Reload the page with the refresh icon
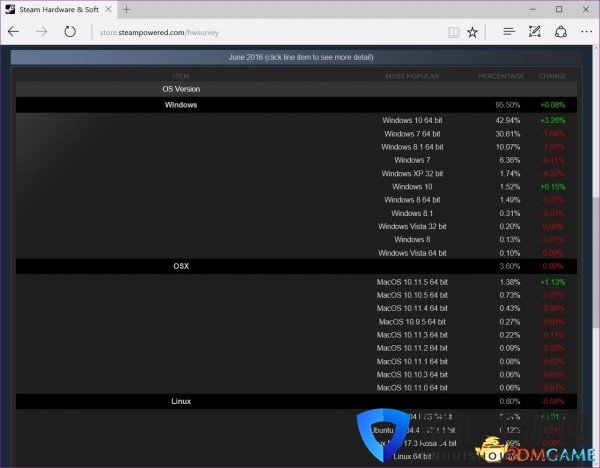The image size is (600, 468). (x=70, y=32)
